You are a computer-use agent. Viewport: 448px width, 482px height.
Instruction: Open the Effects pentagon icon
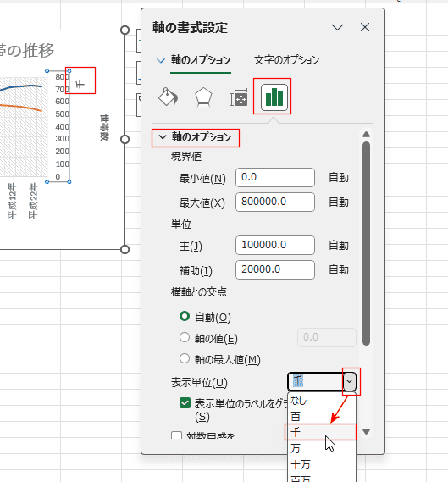pyautogui.click(x=203, y=97)
